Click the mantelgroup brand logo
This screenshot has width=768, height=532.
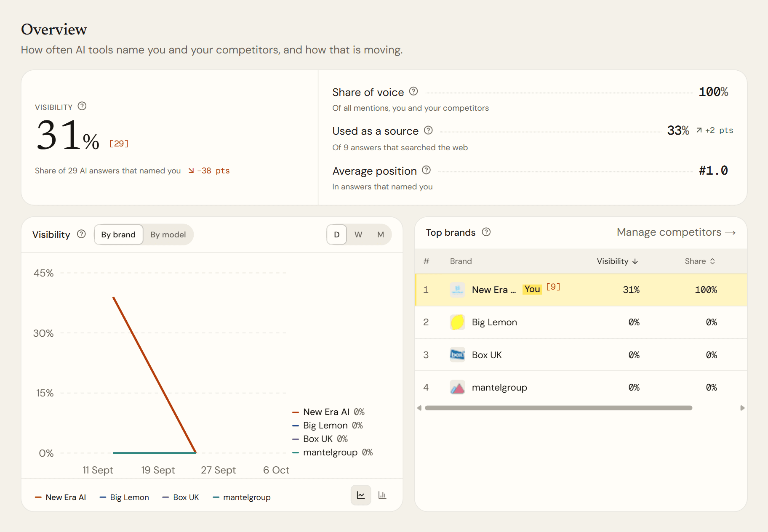point(457,387)
